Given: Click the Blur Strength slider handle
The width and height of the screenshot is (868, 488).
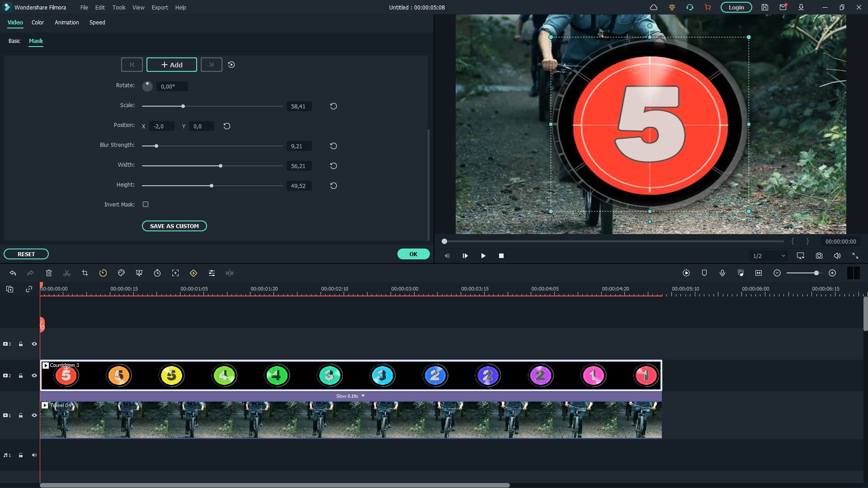Looking at the screenshot, I should [156, 146].
